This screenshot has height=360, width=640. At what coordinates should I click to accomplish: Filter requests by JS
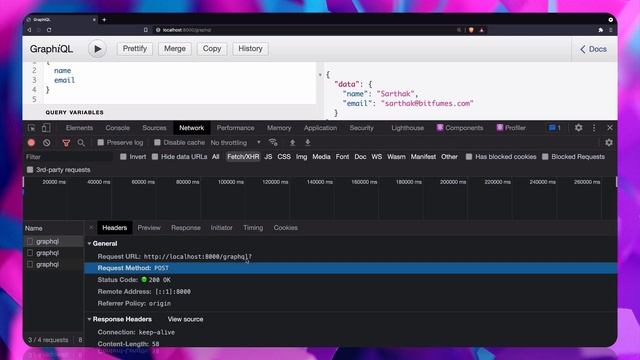click(x=268, y=157)
